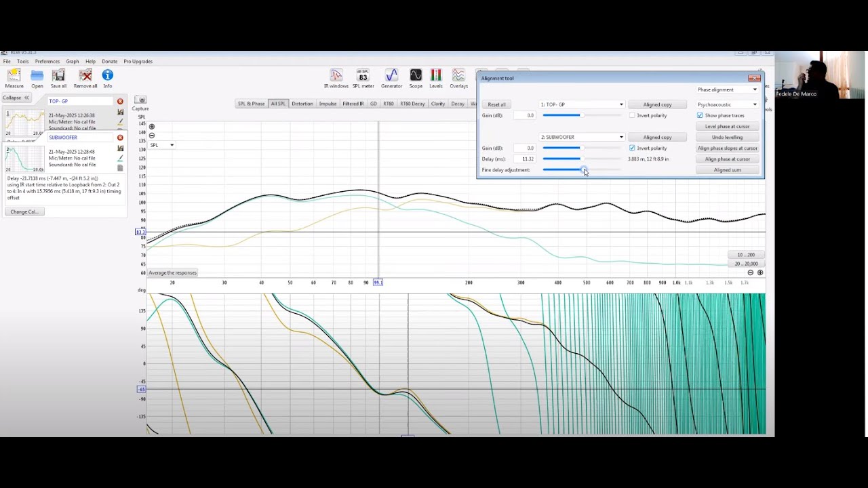Adjust the SUBWOOFER delay slider
This screenshot has width=868, height=488.
[x=582, y=159]
